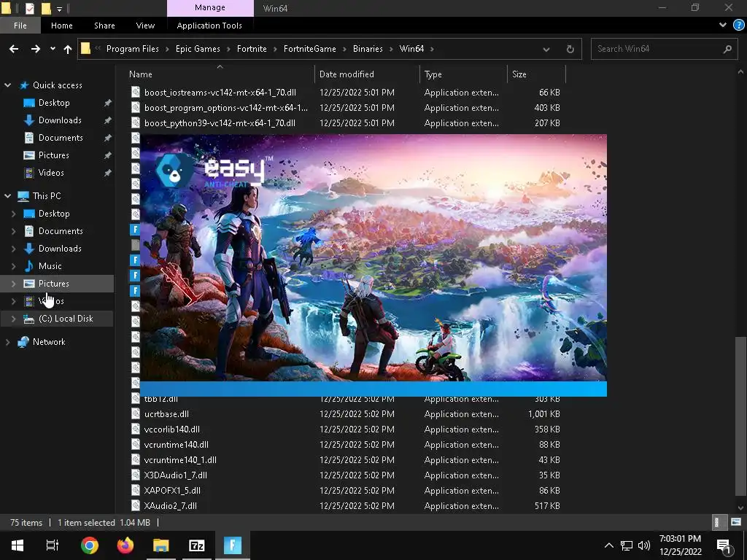Open address bar history dropdown

coord(546,49)
